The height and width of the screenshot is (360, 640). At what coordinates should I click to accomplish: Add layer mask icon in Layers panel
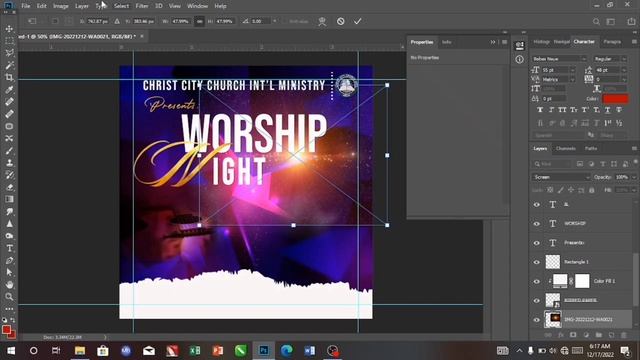573,335
